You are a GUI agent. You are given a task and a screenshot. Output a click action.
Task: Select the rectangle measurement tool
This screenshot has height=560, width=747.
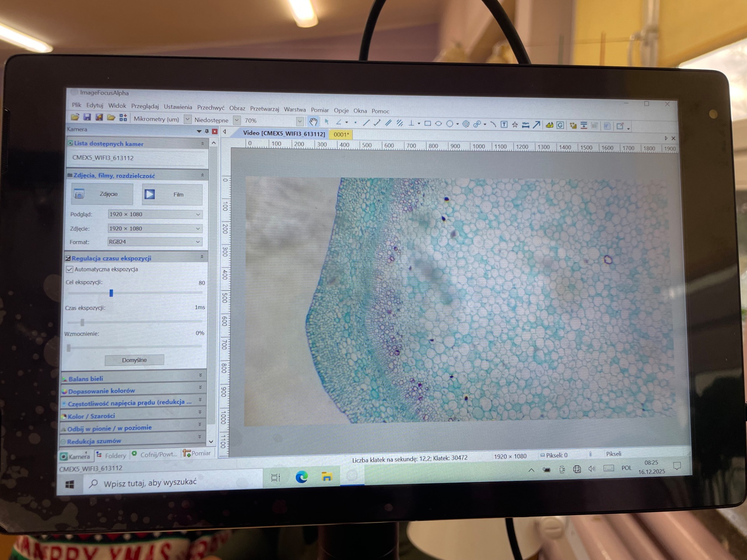[x=428, y=124]
